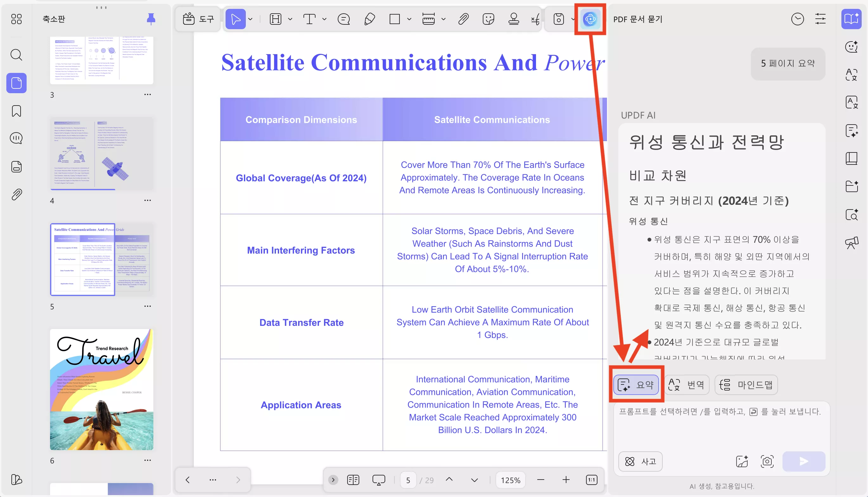
Task: Expand the rectangle shape dropdown arrow
Action: point(409,19)
